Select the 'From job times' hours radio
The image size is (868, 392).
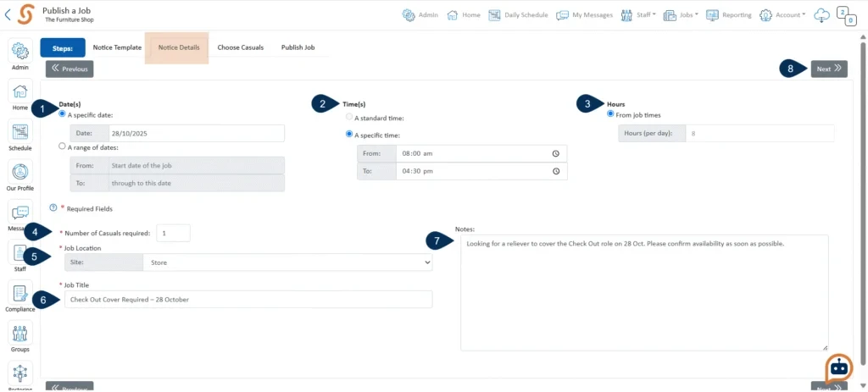[x=610, y=114]
